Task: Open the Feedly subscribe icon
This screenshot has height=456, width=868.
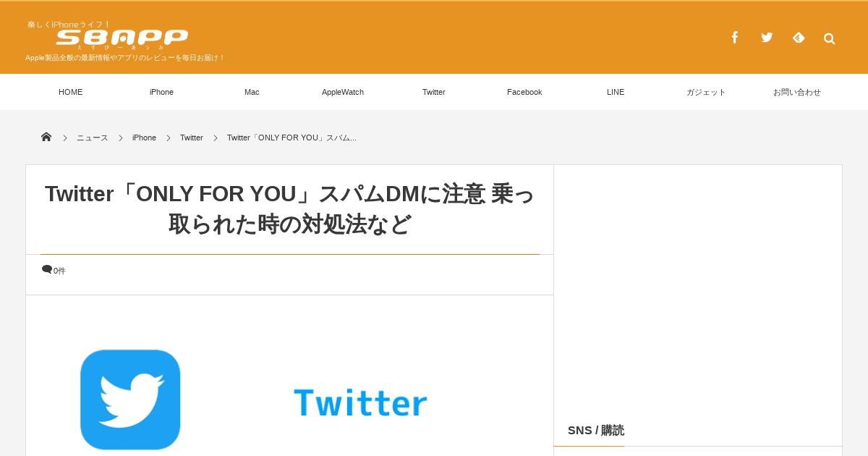Action: 799,38
